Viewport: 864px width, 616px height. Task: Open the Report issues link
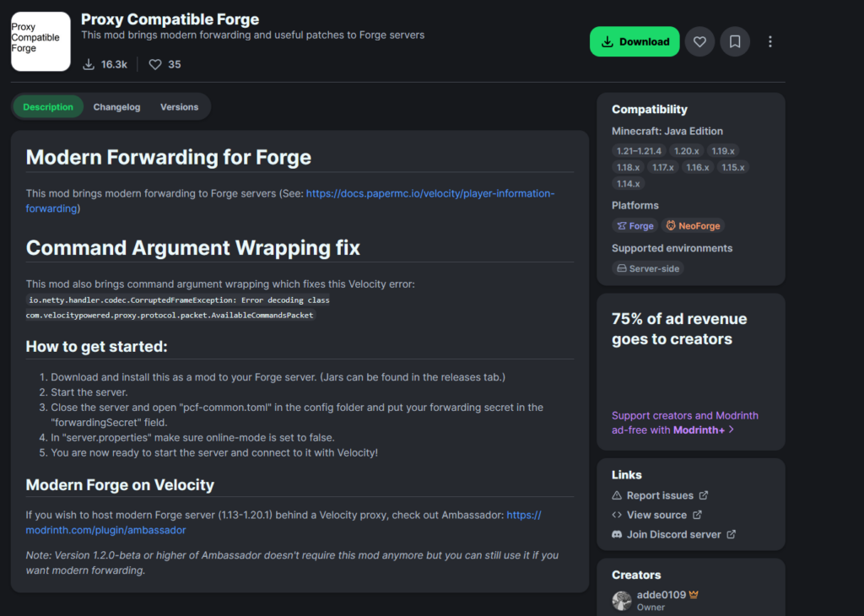(x=659, y=495)
